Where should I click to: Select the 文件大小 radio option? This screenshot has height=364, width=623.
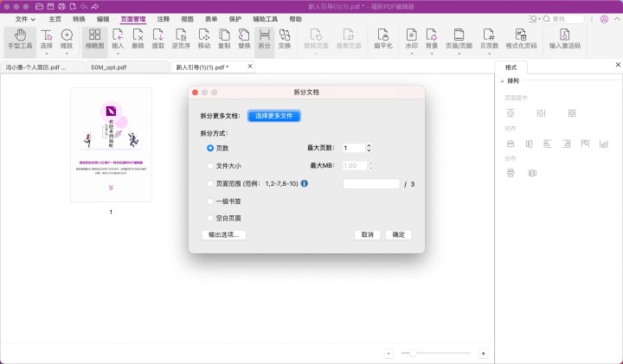click(x=210, y=165)
